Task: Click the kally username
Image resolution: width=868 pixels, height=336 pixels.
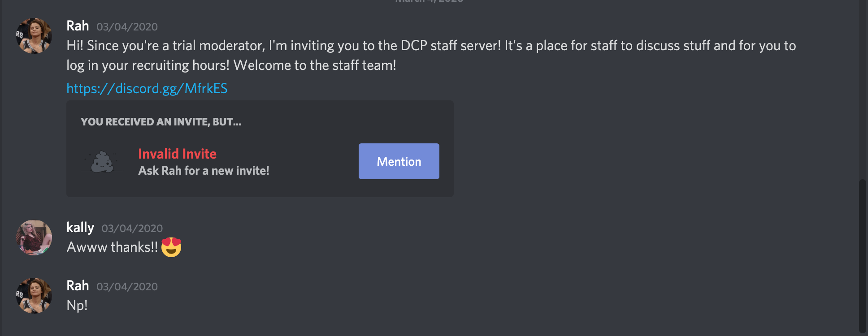Action: 80,228
